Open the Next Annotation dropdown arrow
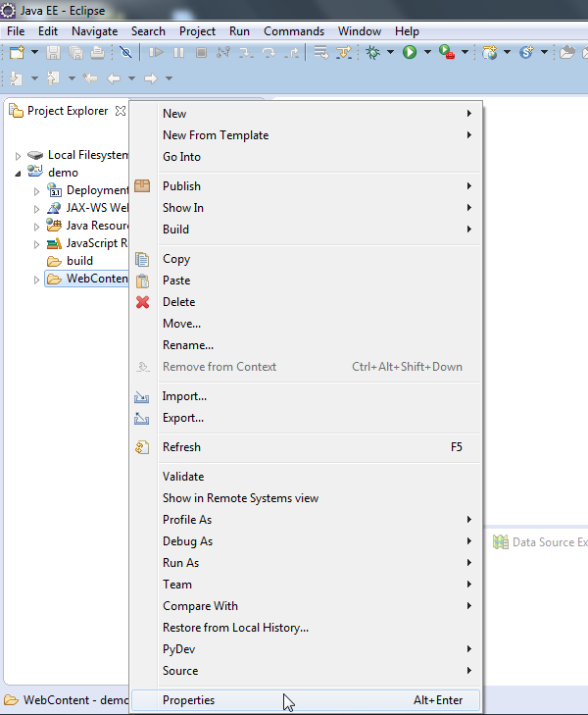This screenshot has width=588, height=715. click(34, 78)
